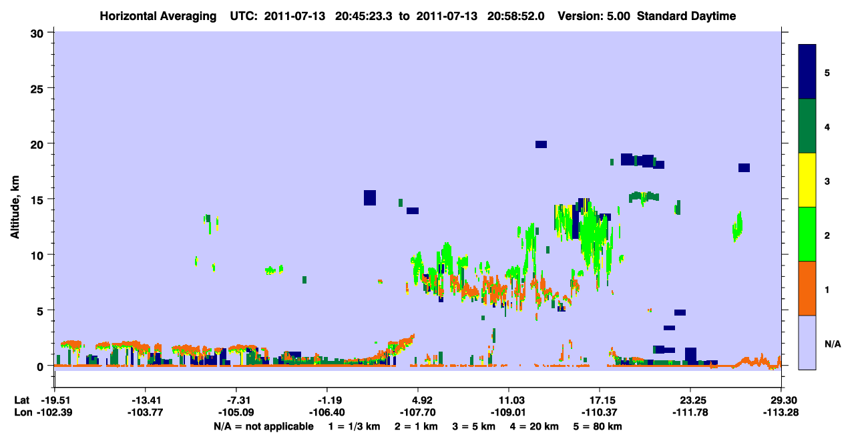Click the longitude value -110.37

coord(600,412)
